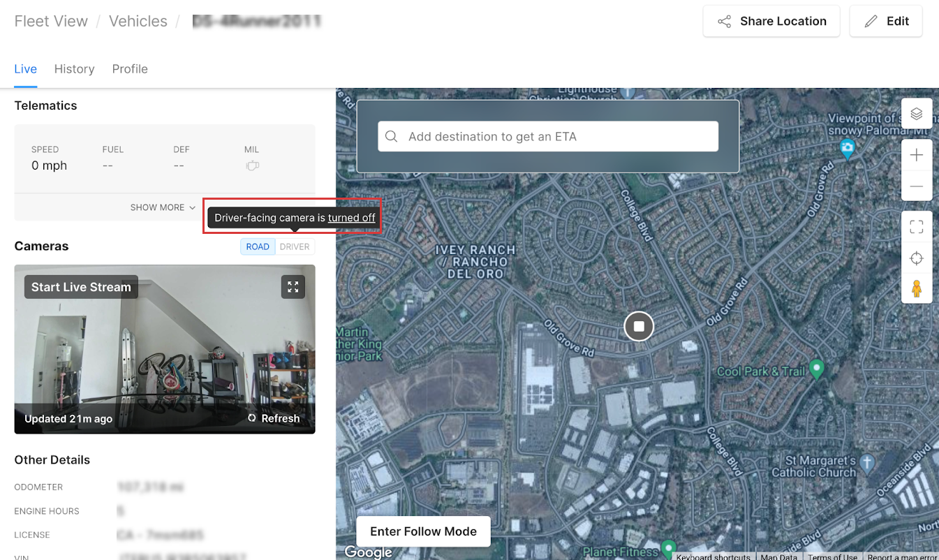Screen dimensions: 939x560
Task: Expand camera image to fullscreen
Action: click(293, 287)
